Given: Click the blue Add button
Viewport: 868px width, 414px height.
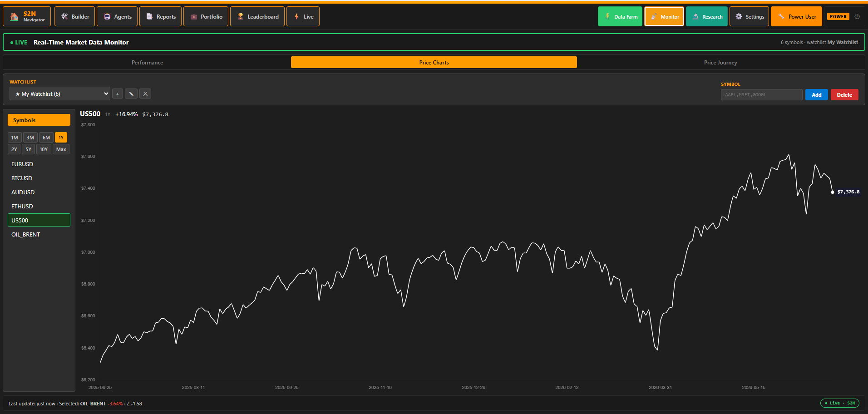Looking at the screenshot, I should point(816,94).
